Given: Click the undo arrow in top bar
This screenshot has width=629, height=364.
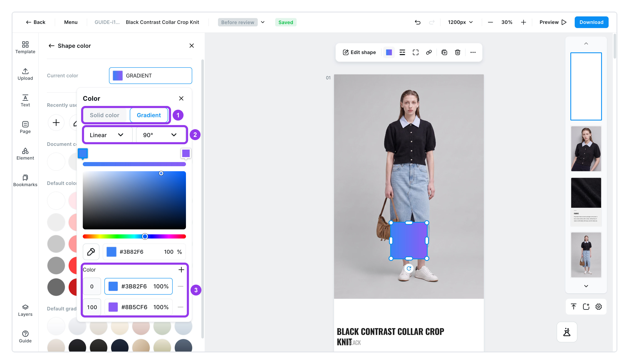Looking at the screenshot, I should 418,22.
